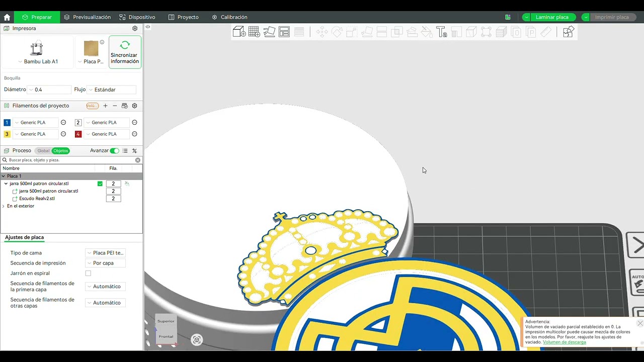The width and height of the screenshot is (644, 362).
Task: Open the Calibración tab
Action: [229, 17]
